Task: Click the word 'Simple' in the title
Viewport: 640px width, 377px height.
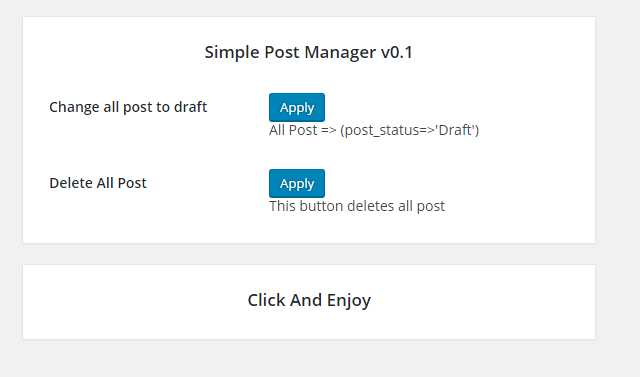Action: 232,53
